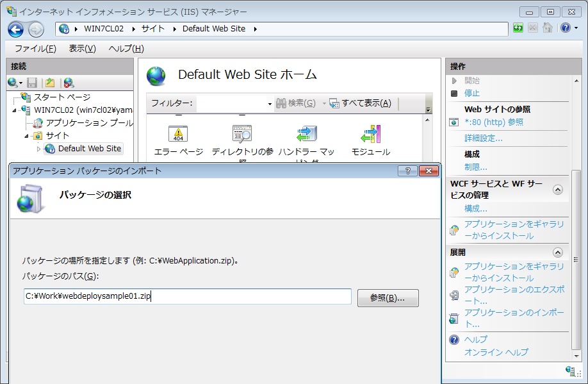Screen dimensions: 588x384
Task: Click the 検索(G) button
Action: tap(297, 103)
